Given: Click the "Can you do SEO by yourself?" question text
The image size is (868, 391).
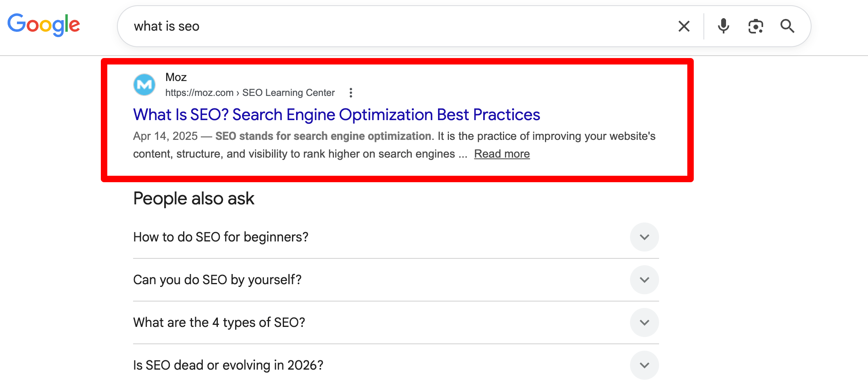Looking at the screenshot, I should click(x=217, y=280).
